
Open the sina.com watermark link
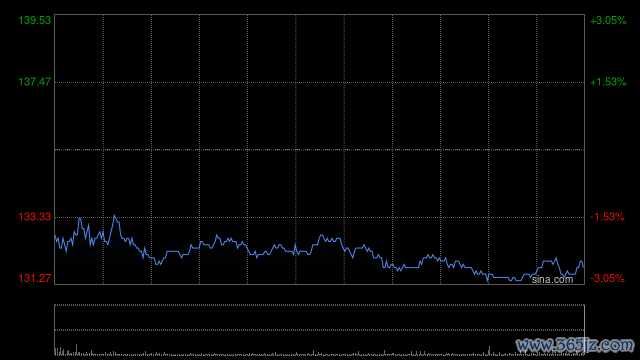[552, 280]
